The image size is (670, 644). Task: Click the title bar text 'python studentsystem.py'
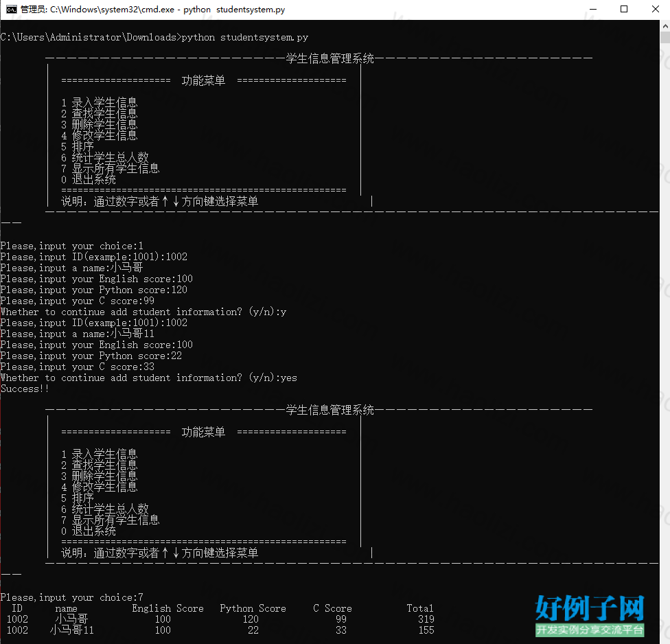pos(234,10)
